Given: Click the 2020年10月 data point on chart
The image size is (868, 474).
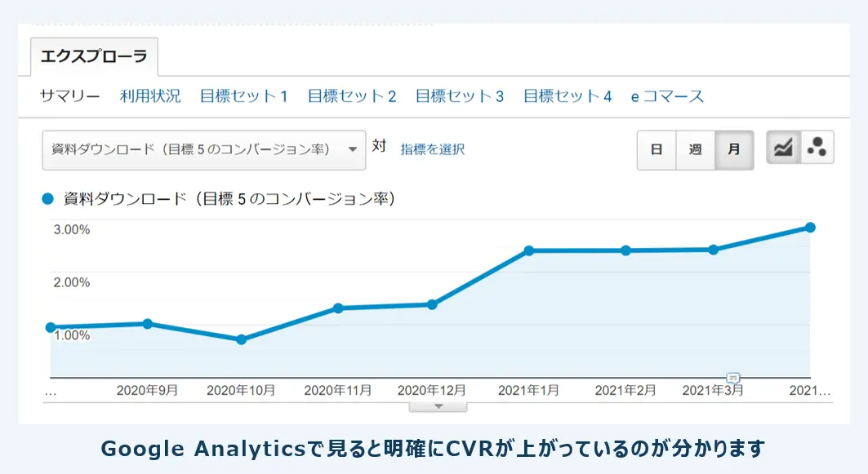Looking at the screenshot, I should coord(241,339).
